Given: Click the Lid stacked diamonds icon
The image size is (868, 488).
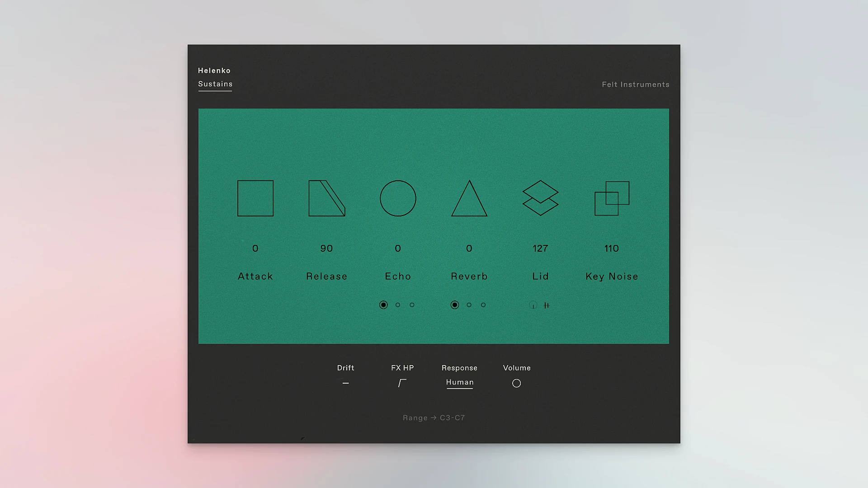Looking at the screenshot, I should [541, 198].
